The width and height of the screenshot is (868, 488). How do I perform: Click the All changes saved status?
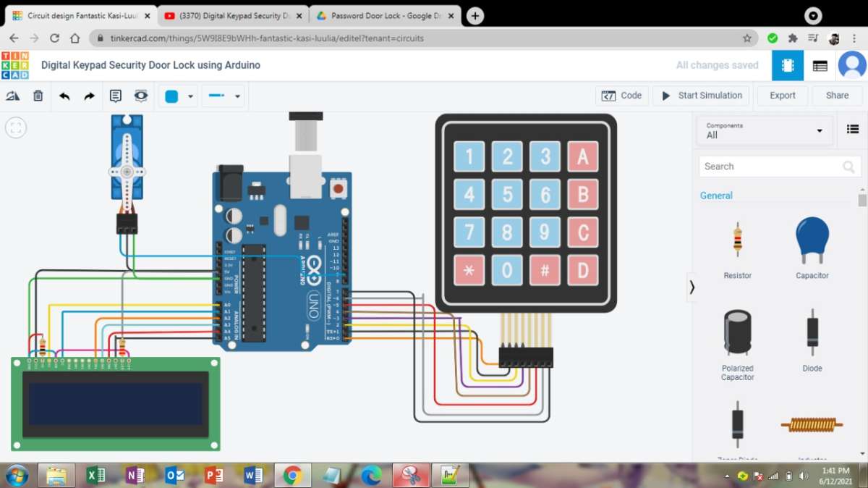pos(717,65)
